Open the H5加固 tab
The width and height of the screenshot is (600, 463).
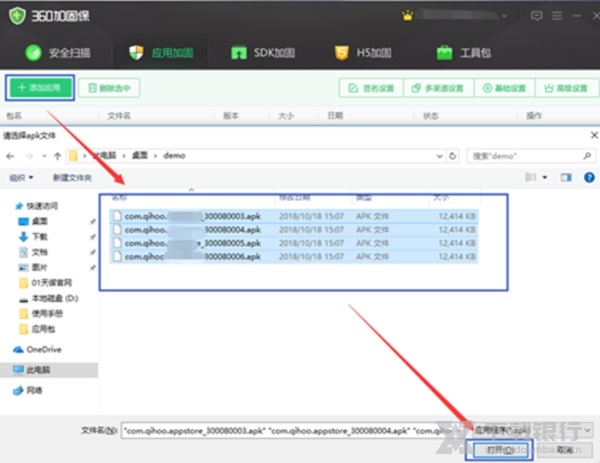363,53
